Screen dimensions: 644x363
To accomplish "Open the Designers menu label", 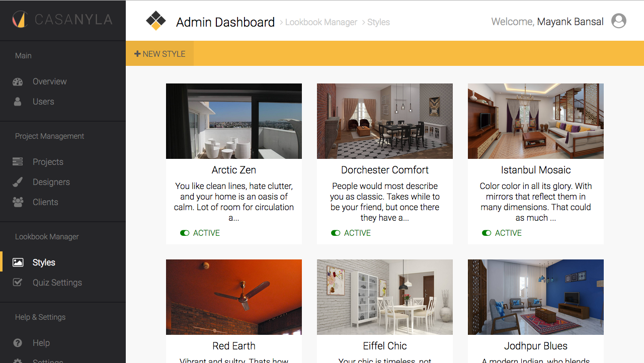I will click(51, 182).
